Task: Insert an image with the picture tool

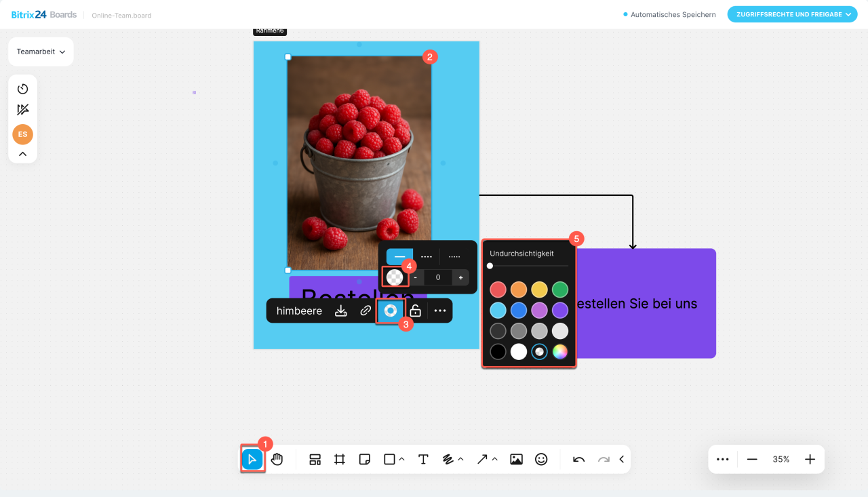Action: pos(516,459)
